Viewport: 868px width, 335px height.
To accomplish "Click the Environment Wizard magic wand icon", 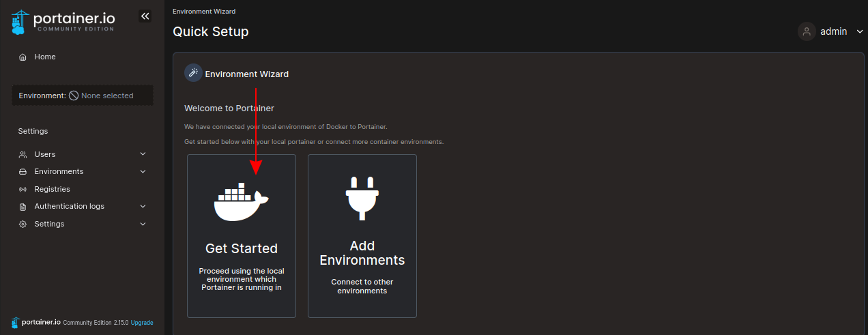I will [x=193, y=74].
